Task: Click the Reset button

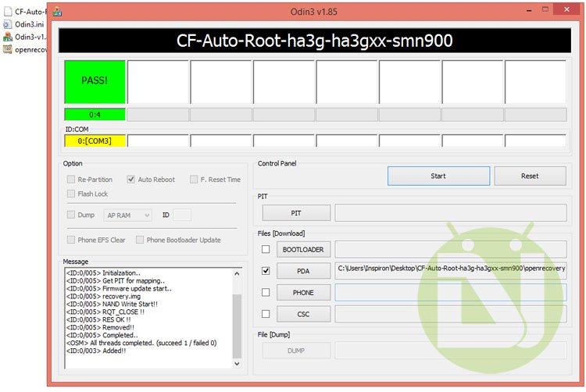Action: [530, 176]
